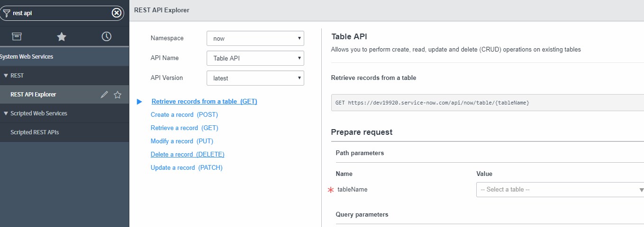
Task: Edit the REST API Explorer module
Action: (x=104, y=95)
